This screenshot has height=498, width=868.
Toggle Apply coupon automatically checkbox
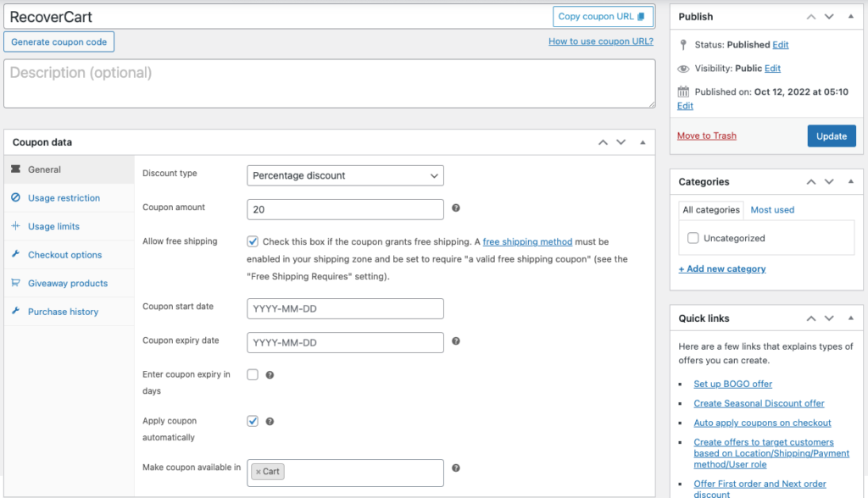[253, 421]
